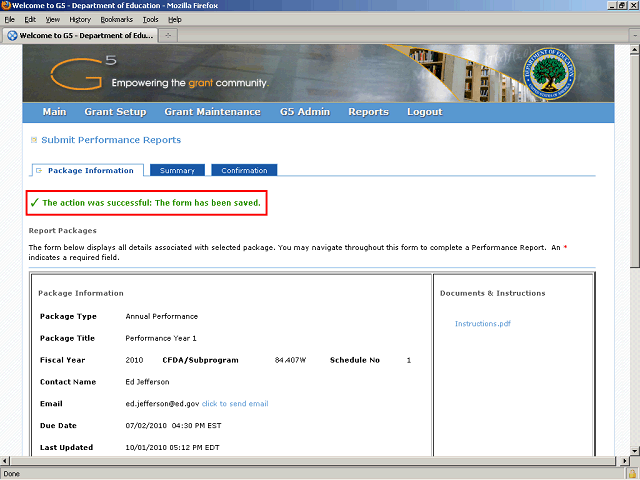The height and width of the screenshot is (480, 640).
Task: Open the View menu
Action: click(53, 20)
